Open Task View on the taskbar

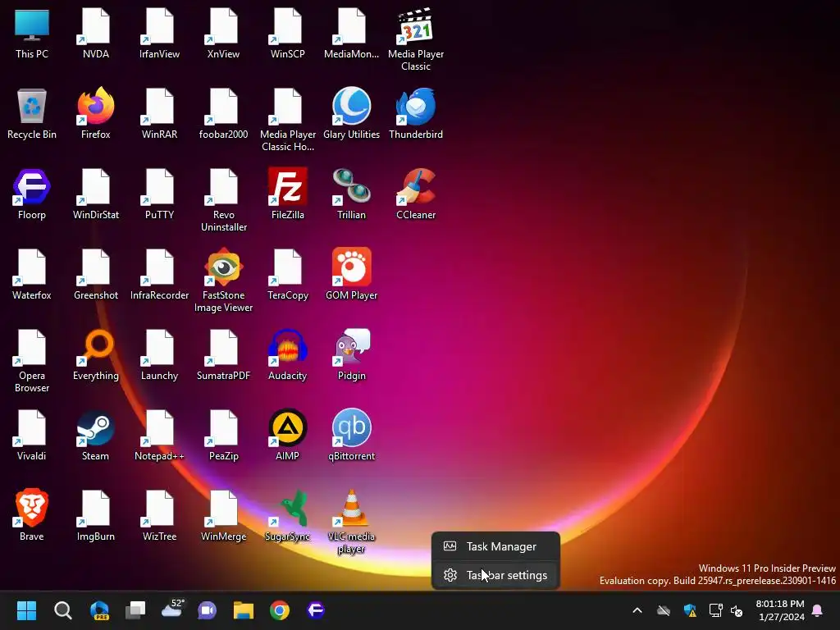point(135,610)
